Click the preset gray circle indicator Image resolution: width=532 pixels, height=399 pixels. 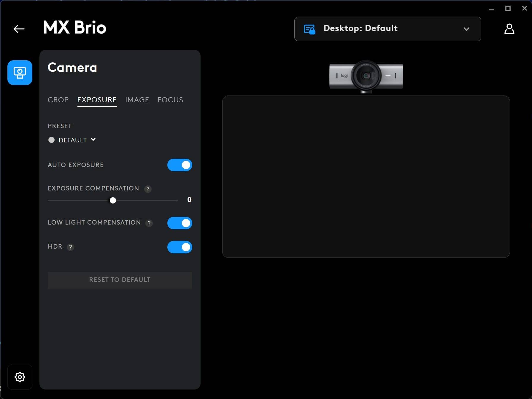pyautogui.click(x=51, y=140)
